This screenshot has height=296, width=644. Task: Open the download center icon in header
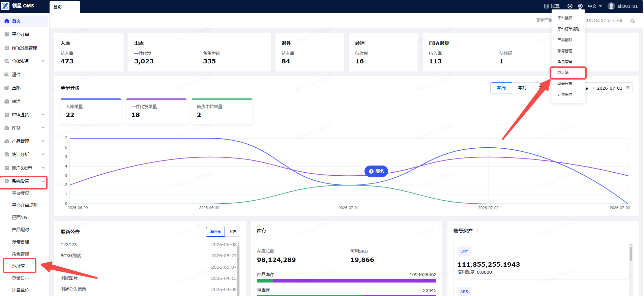click(x=570, y=6)
